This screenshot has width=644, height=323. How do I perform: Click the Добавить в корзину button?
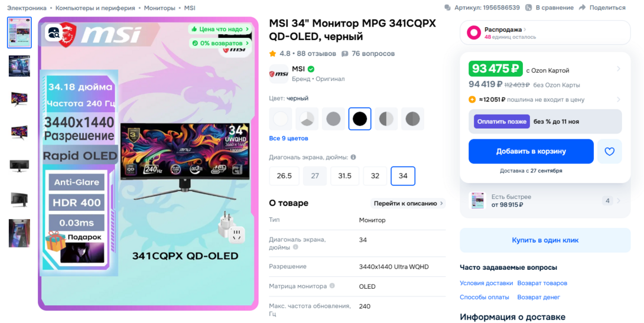(531, 151)
